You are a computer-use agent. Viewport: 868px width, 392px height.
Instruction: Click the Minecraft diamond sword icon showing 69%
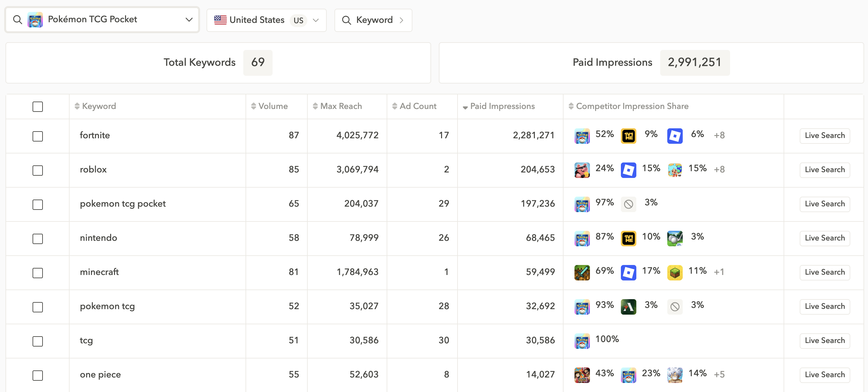(x=582, y=272)
